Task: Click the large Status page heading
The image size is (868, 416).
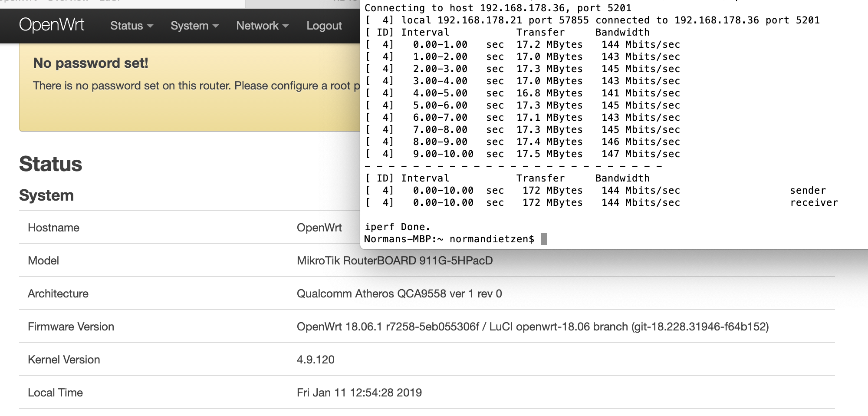Action: (51, 164)
